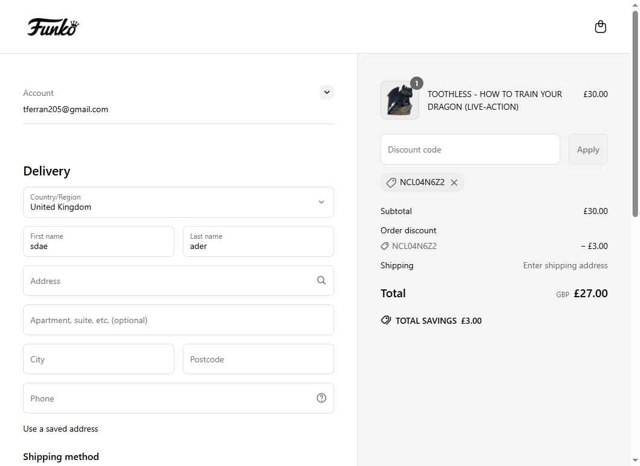Focus the Discount code input field
640x466 pixels.
click(470, 150)
